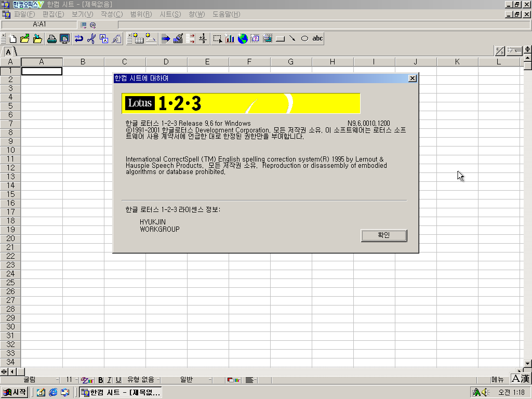Apply style with the paintbrush grid icon
Screen dimensions: 532x399
tap(178, 38)
